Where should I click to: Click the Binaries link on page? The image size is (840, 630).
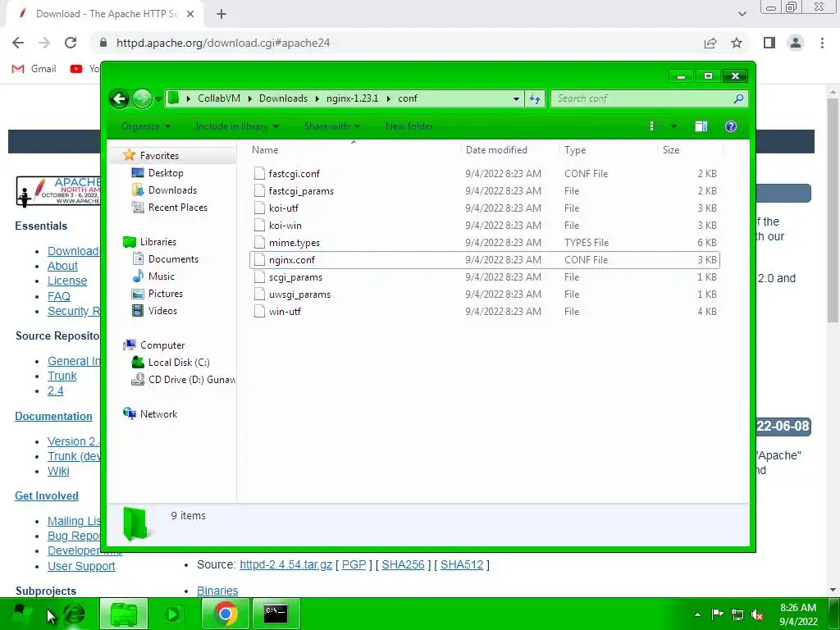(217, 591)
